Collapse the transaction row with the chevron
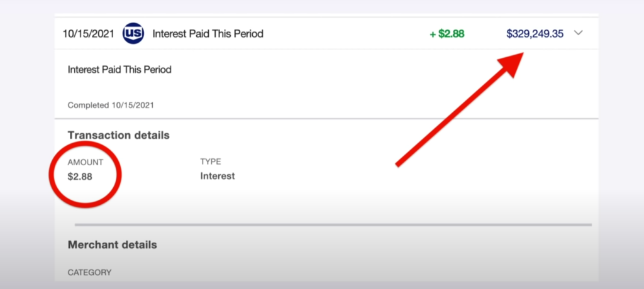The width and height of the screenshot is (644, 289). tap(579, 33)
